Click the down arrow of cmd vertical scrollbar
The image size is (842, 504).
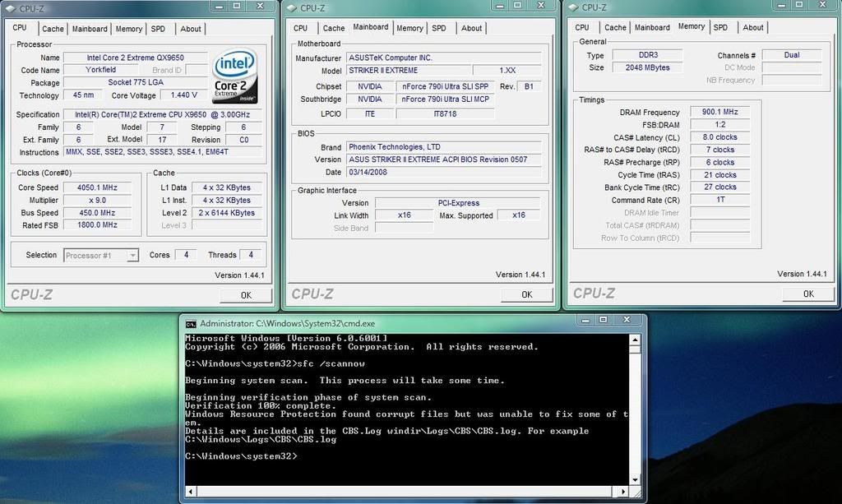click(x=635, y=480)
